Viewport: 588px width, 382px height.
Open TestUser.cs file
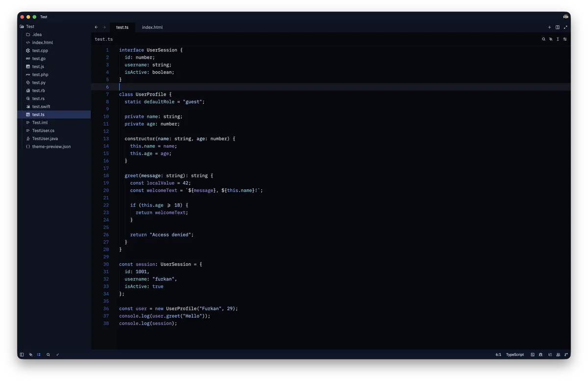pyautogui.click(x=54, y=131)
